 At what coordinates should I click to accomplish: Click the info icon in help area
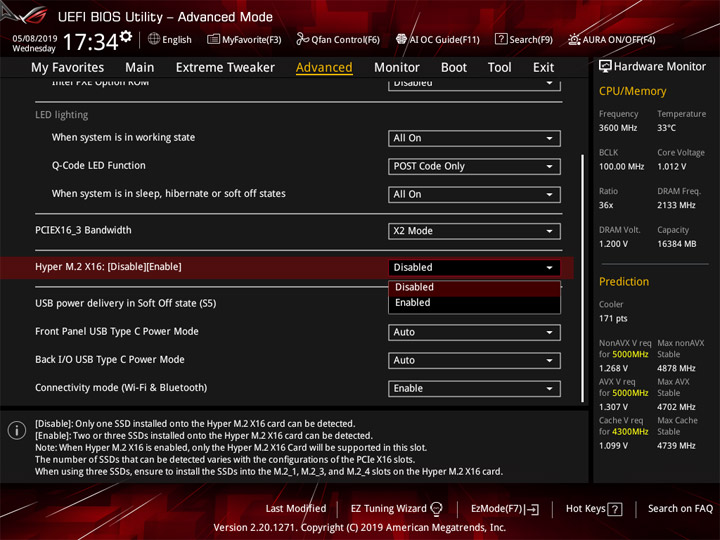point(17,430)
